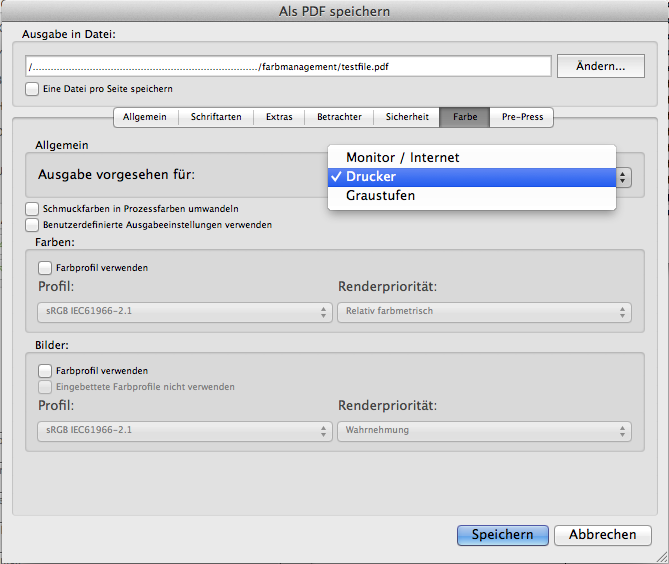
Task: Choose Monitor / Internet from the list
Action: (x=402, y=158)
